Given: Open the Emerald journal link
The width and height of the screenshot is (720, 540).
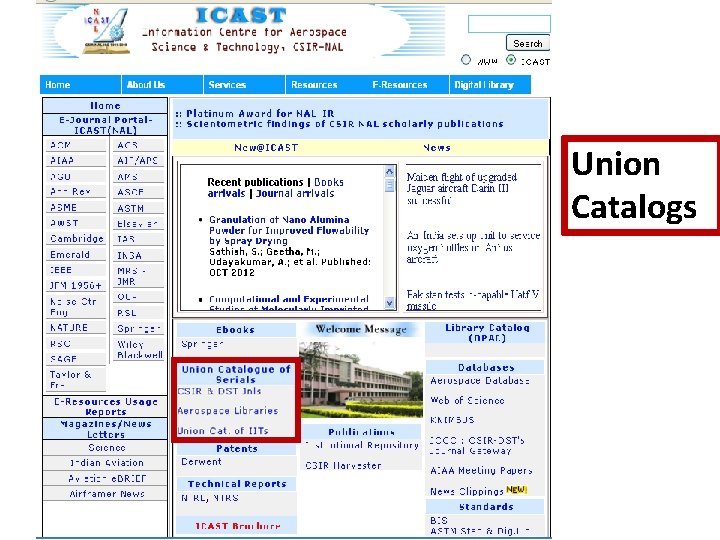Looking at the screenshot, I should click(70, 255).
